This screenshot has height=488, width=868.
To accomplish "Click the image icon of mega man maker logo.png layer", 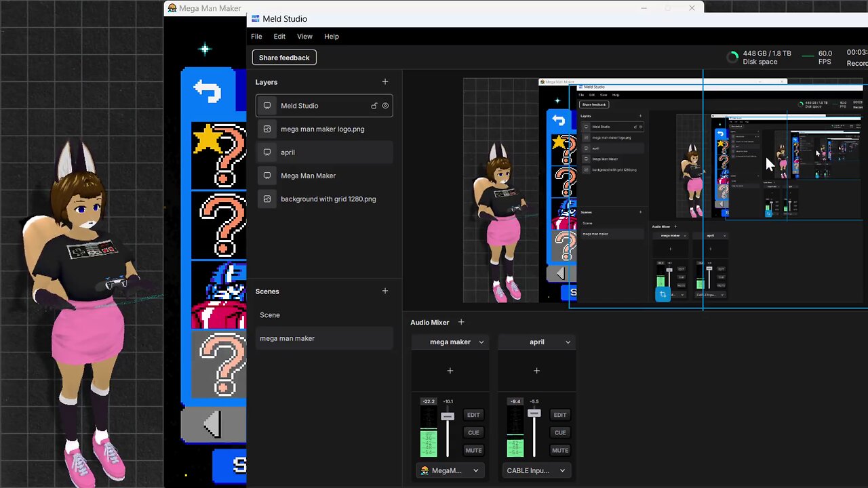I will click(x=267, y=129).
